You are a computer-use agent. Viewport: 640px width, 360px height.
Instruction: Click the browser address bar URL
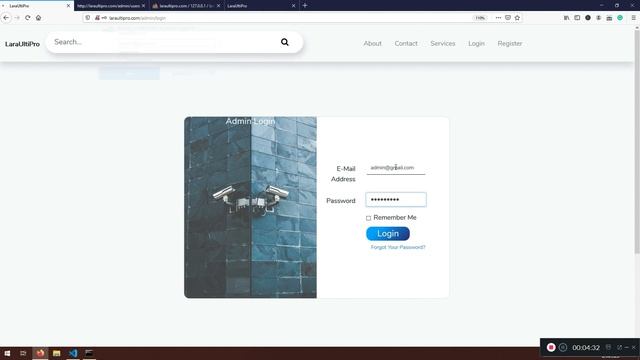click(137, 18)
